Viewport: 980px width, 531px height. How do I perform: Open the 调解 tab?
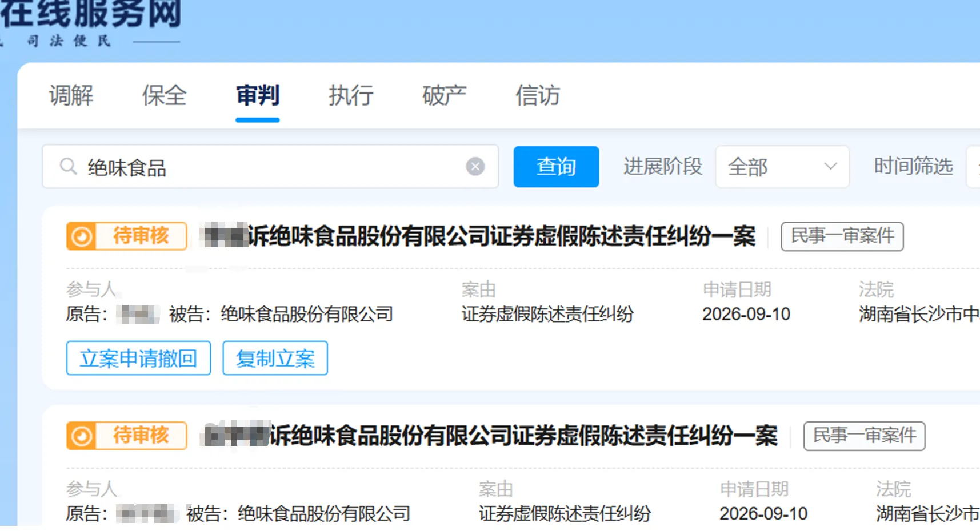(71, 95)
